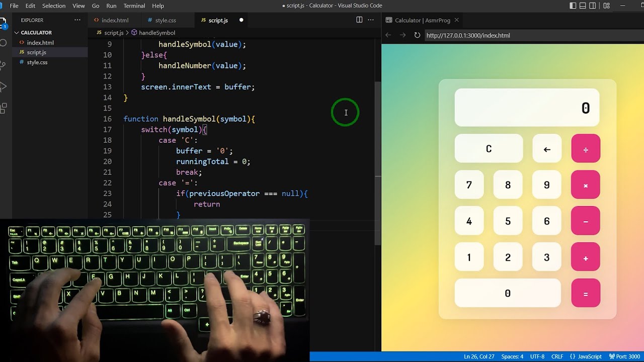Screen dimensions: 644x362
Task: Click the Port: 3000 Live Server indicator
Action: pos(624,356)
